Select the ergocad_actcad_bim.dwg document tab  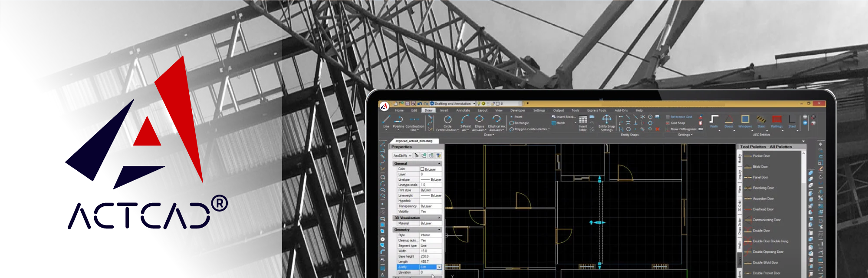point(414,141)
